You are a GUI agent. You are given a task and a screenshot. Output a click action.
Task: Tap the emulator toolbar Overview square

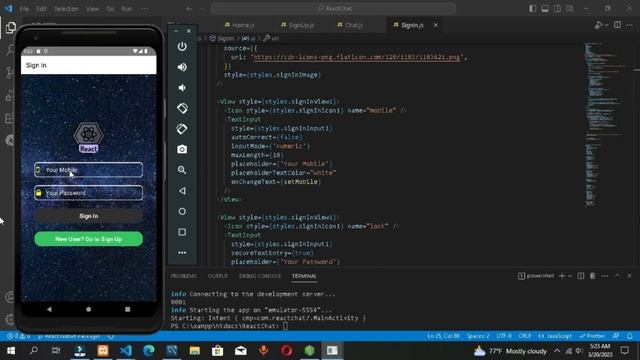coord(182,232)
